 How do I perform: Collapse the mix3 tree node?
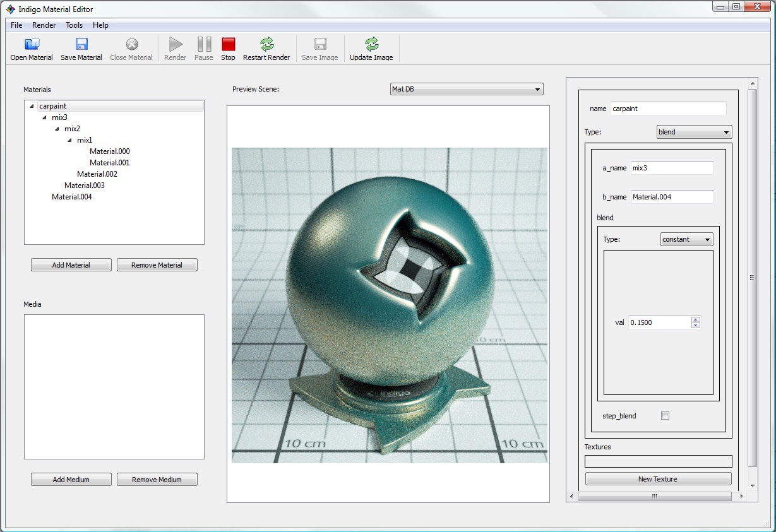point(44,117)
